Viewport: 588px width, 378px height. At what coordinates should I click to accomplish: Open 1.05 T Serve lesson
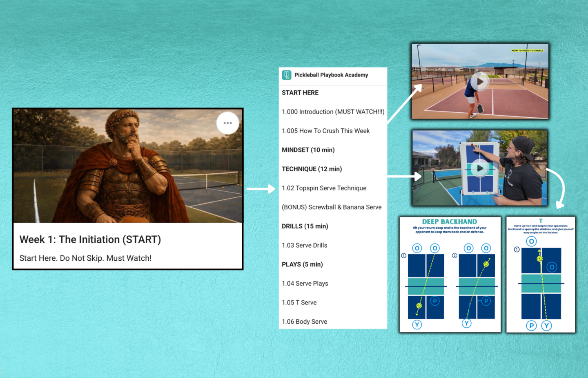click(x=299, y=302)
